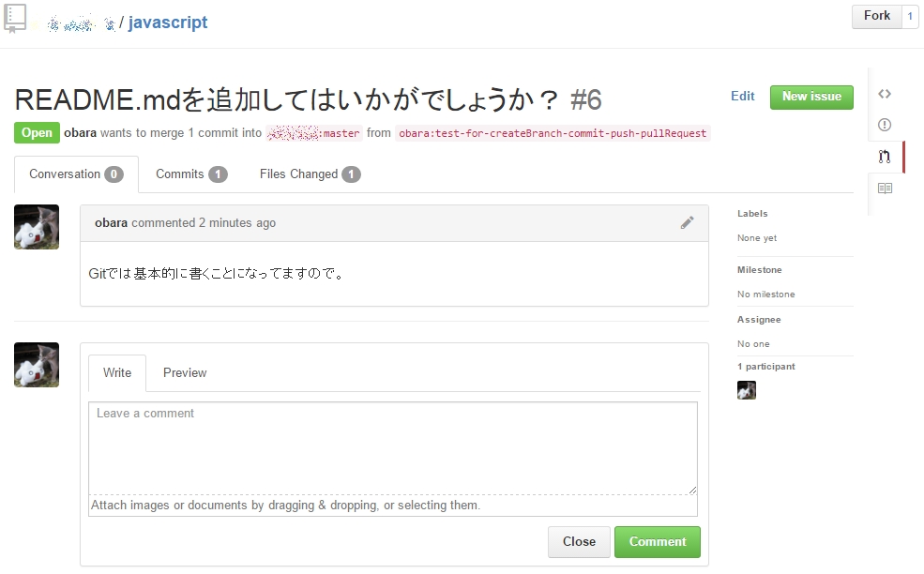Image resolution: width=924 pixels, height=574 pixels.
Task: Click the repository book icon at top left
Action: (15, 18)
